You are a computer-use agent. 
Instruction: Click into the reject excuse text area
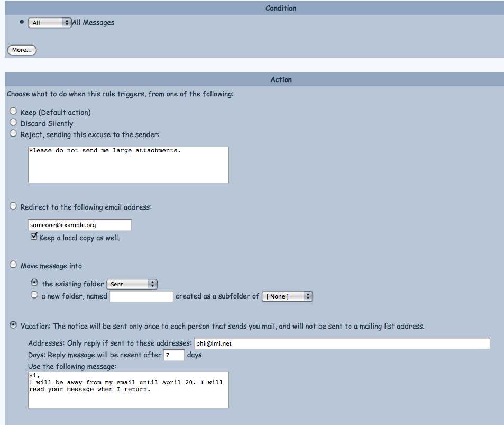pos(129,165)
